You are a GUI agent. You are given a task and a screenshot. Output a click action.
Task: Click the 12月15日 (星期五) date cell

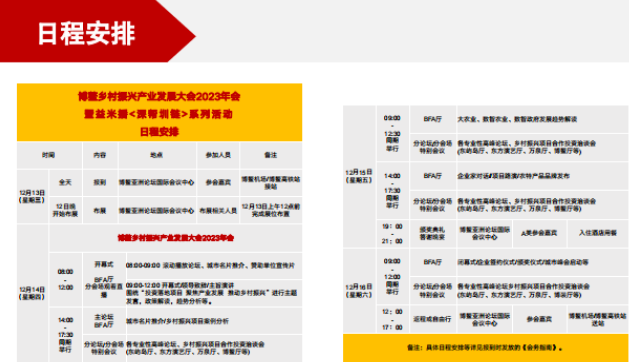pyautogui.click(x=359, y=176)
